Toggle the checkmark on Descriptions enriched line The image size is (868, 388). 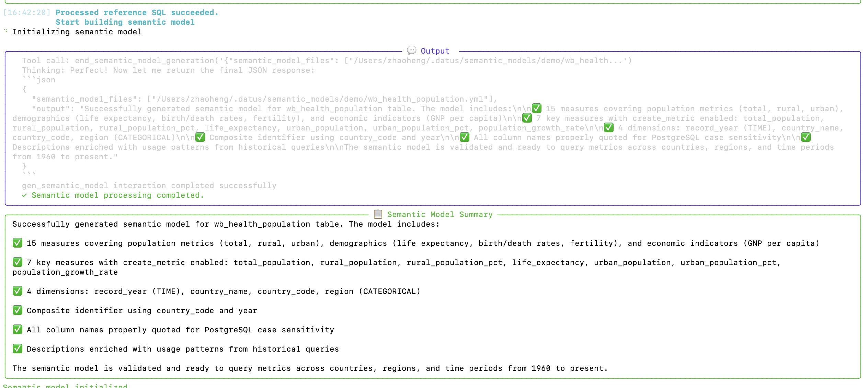17,349
